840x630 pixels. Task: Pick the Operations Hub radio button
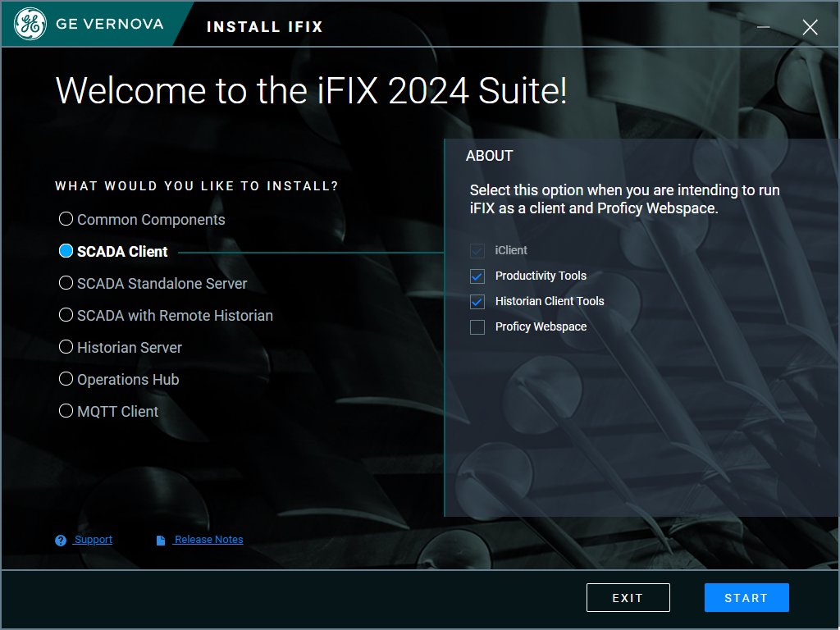point(66,379)
